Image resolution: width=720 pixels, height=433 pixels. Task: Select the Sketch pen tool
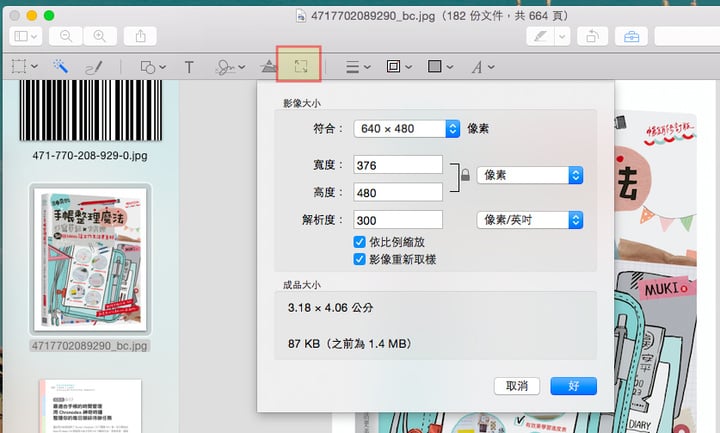[x=93, y=67]
